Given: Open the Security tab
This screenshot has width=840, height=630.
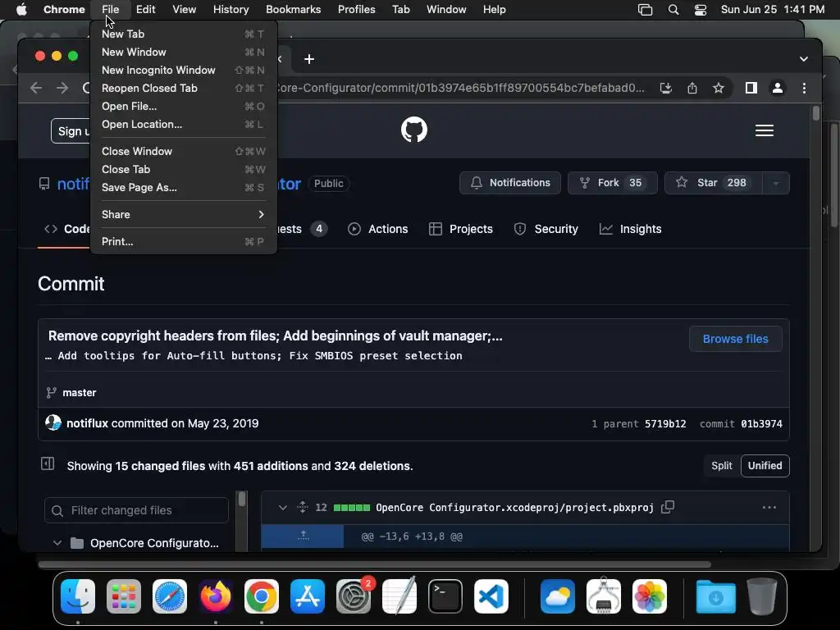Looking at the screenshot, I should click(x=546, y=229).
